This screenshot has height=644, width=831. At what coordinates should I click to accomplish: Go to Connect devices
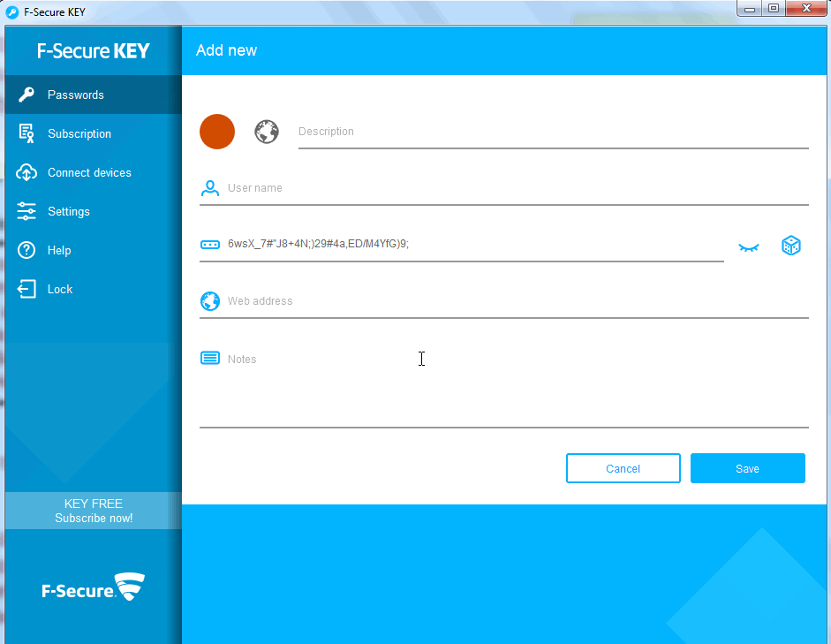point(94,172)
